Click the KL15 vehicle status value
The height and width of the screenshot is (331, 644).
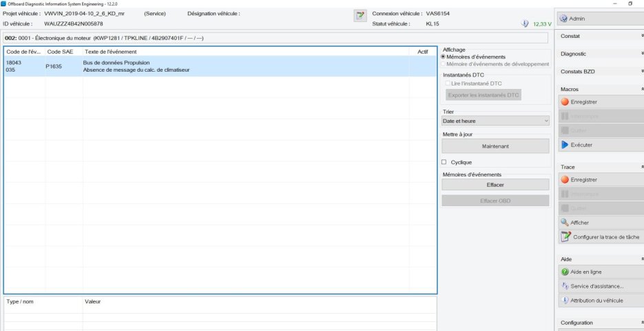[433, 24]
